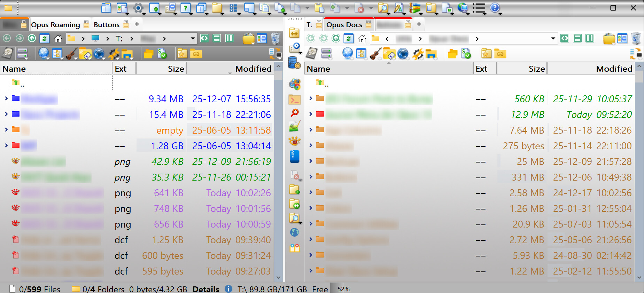Expand the red folder row in right pane
This screenshot has width=644, height=293.
coord(311,114)
